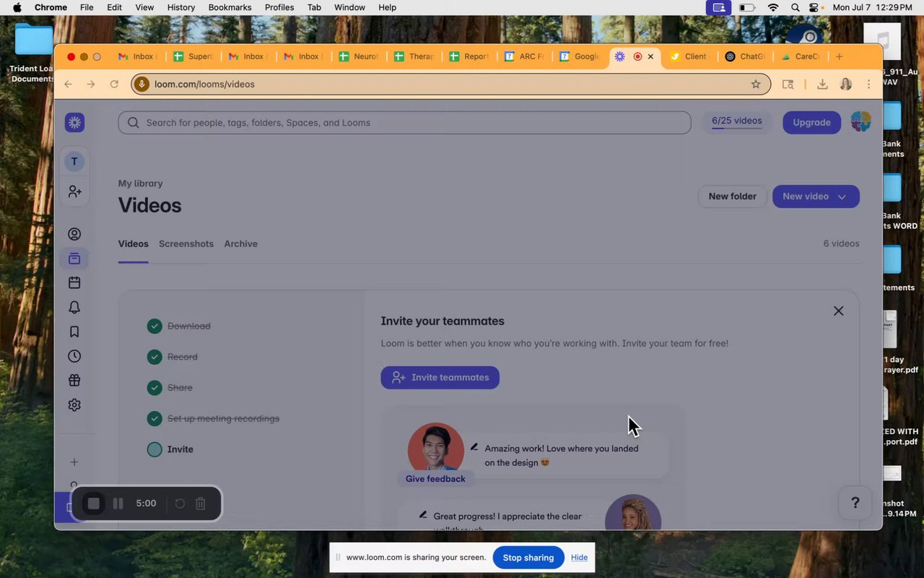Image resolution: width=924 pixels, height=578 pixels.
Task: Bookmark this page with star icon
Action: coord(756,84)
